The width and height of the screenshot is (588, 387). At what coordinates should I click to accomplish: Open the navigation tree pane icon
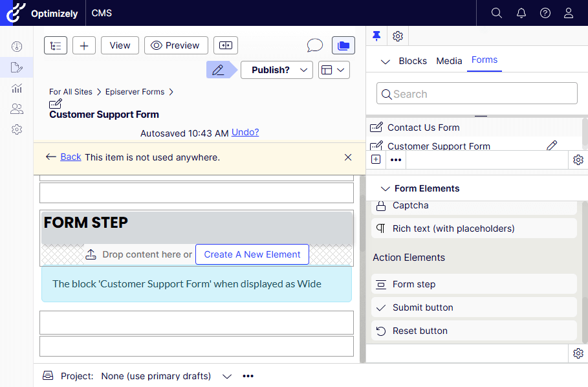point(56,45)
